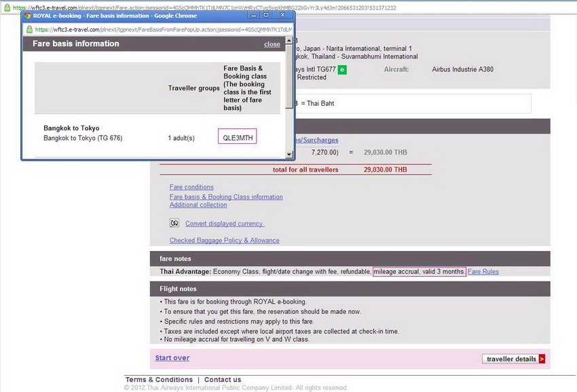The image size is (577, 392).
Task: Click the green 'e' icon beside TG677
Action: pos(342,69)
